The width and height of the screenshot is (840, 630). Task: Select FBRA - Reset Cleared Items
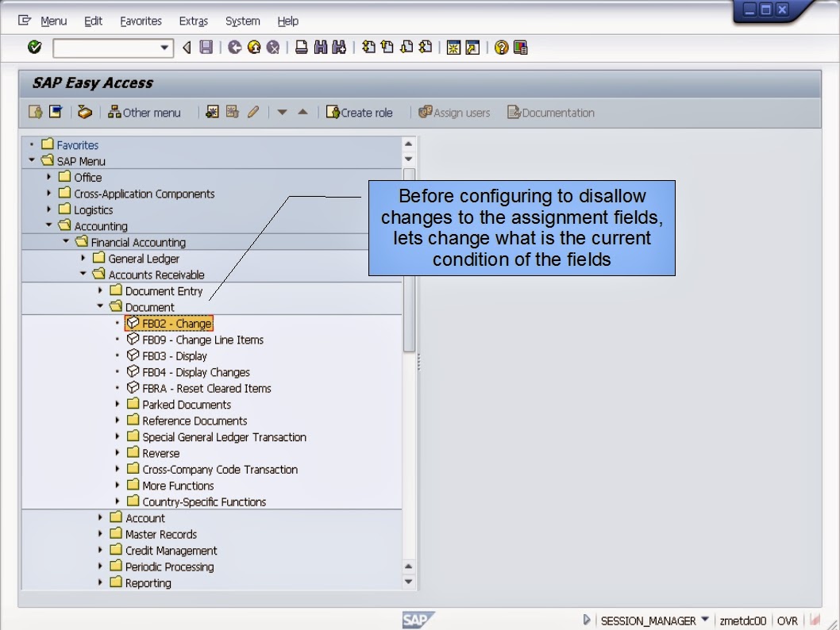[x=198, y=388]
